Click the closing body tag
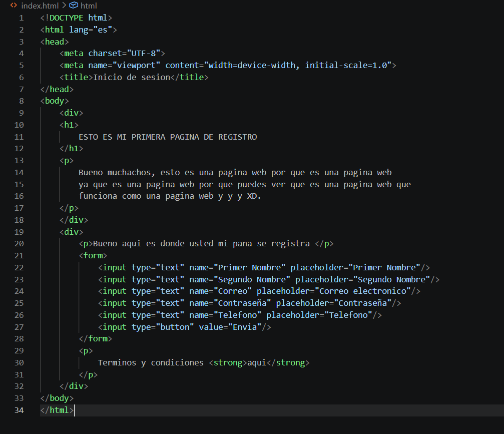This screenshot has height=434, width=504. click(57, 398)
